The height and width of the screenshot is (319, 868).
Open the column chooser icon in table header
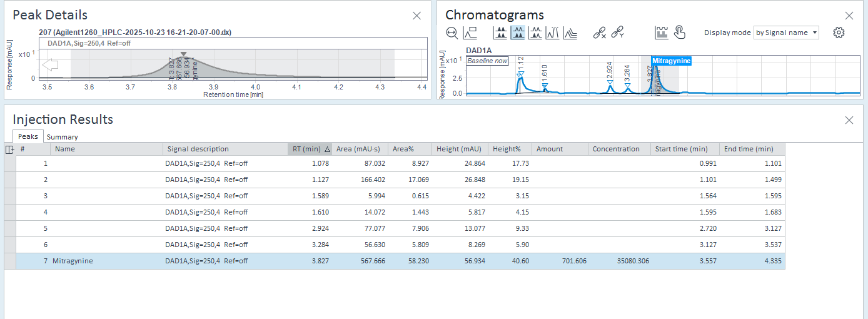(9, 149)
